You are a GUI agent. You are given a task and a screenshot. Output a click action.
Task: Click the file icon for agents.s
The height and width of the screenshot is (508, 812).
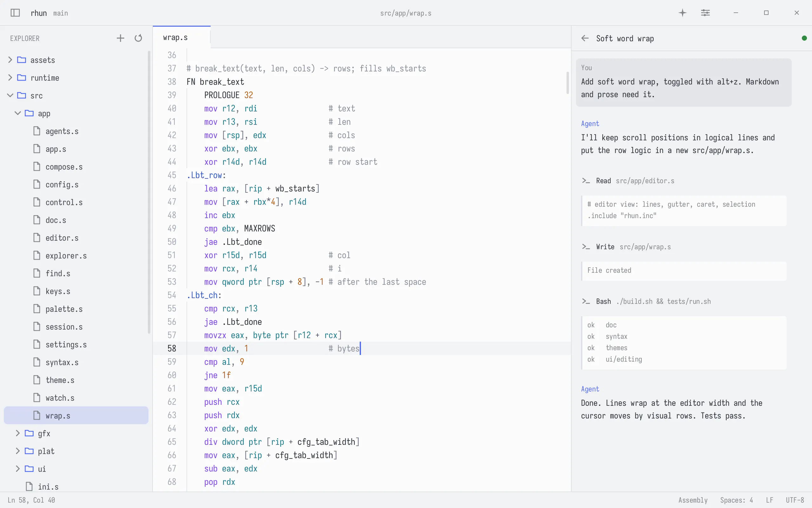click(x=37, y=131)
